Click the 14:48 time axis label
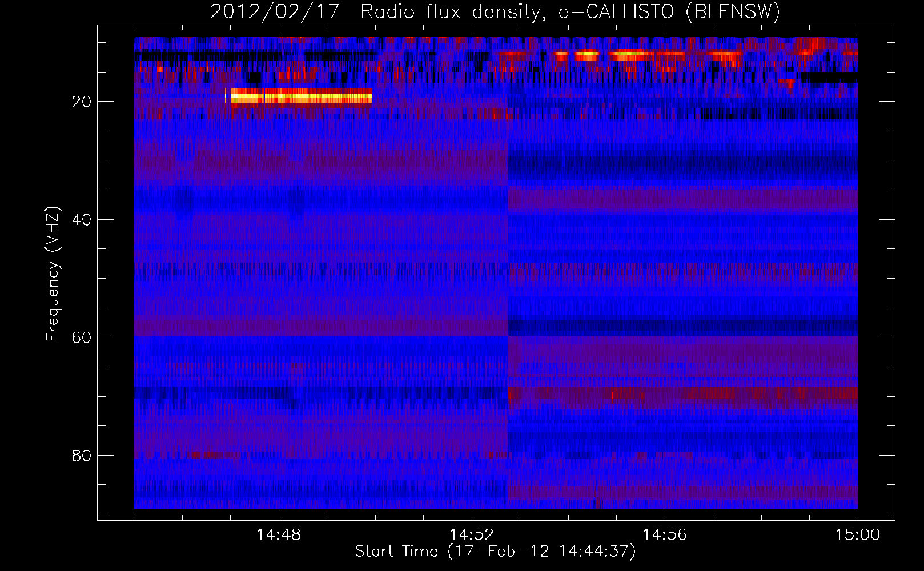 point(279,535)
